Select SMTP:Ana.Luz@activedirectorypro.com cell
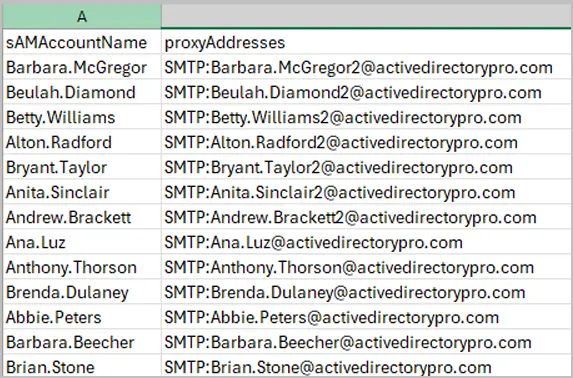 (367, 241)
